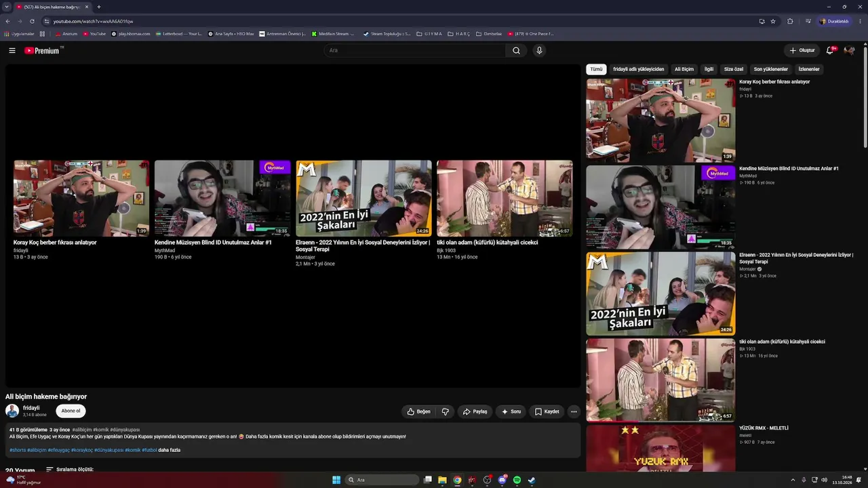
Task: Open the Chrome tab search dropdown arrow
Action: [7, 7]
